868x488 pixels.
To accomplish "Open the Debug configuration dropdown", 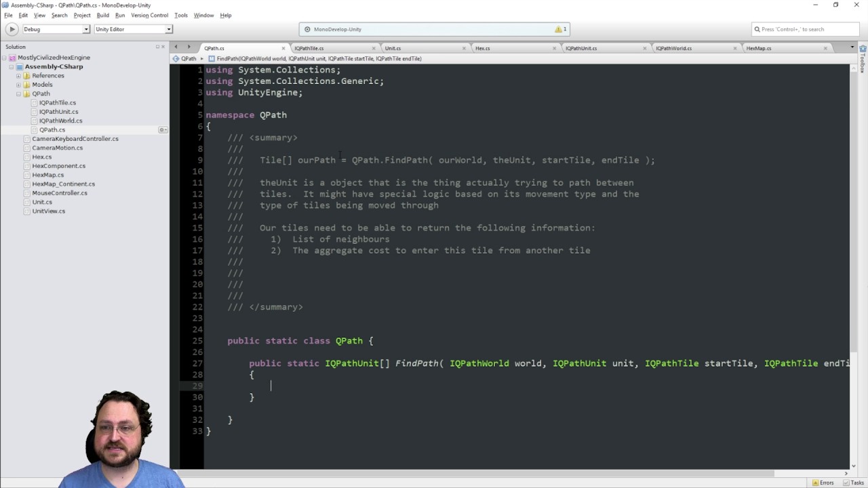I will pyautogui.click(x=56, y=29).
